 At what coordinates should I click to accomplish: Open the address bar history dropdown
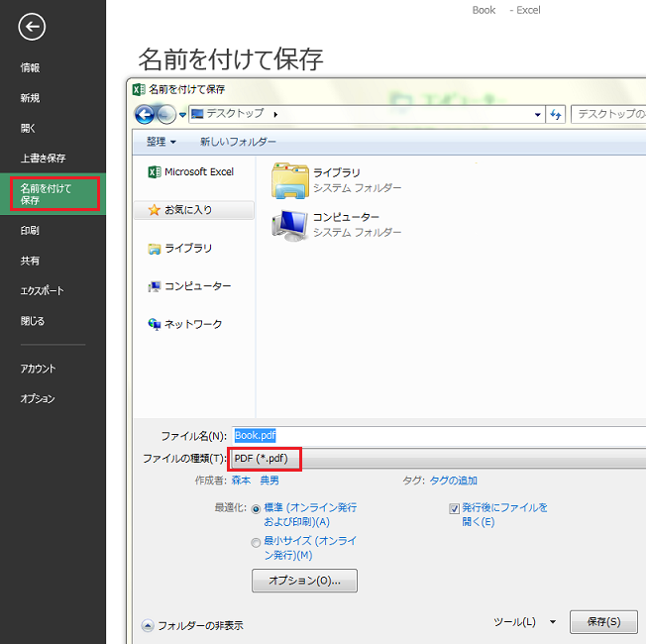[537, 115]
